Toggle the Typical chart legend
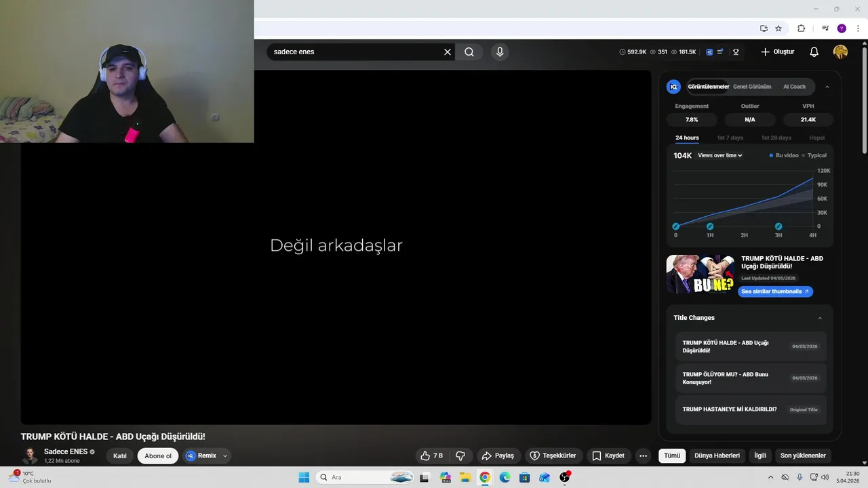Image resolution: width=868 pixels, height=488 pixels. pos(814,155)
